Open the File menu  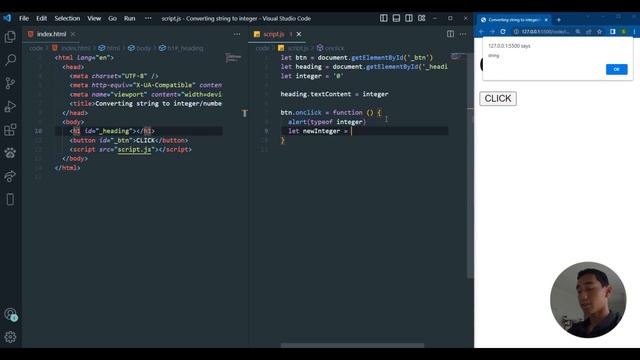coord(24,18)
